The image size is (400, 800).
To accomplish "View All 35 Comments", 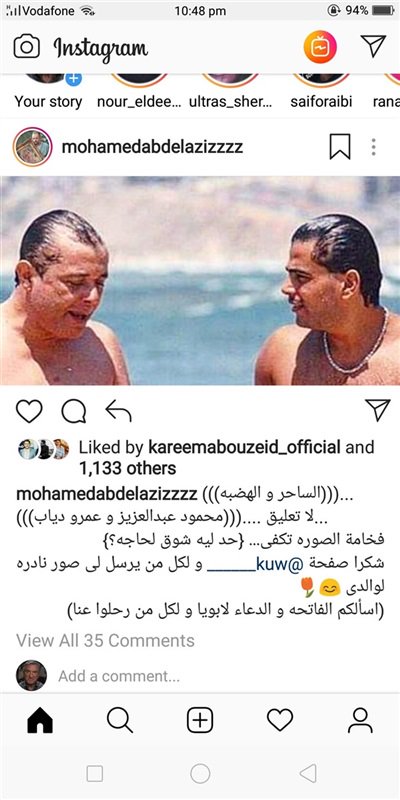I will point(106,640).
